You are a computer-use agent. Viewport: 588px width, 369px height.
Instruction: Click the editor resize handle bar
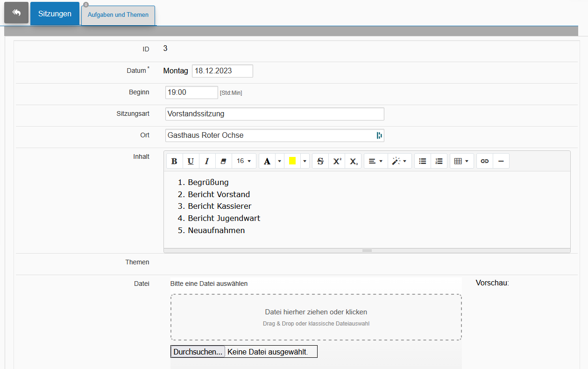[367, 251]
